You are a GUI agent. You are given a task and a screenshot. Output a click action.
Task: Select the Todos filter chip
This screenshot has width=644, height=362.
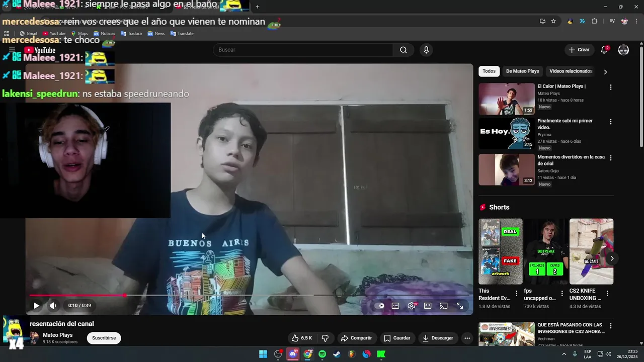pos(489,71)
